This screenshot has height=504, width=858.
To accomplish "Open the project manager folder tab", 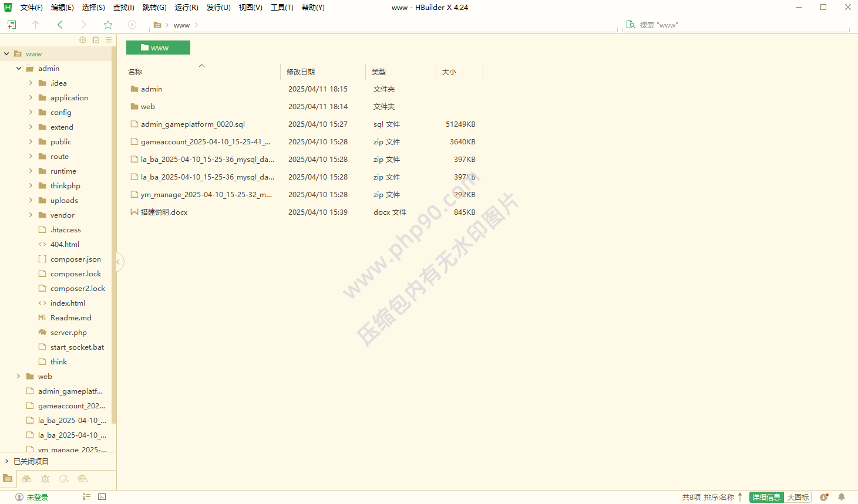I will click(8, 478).
